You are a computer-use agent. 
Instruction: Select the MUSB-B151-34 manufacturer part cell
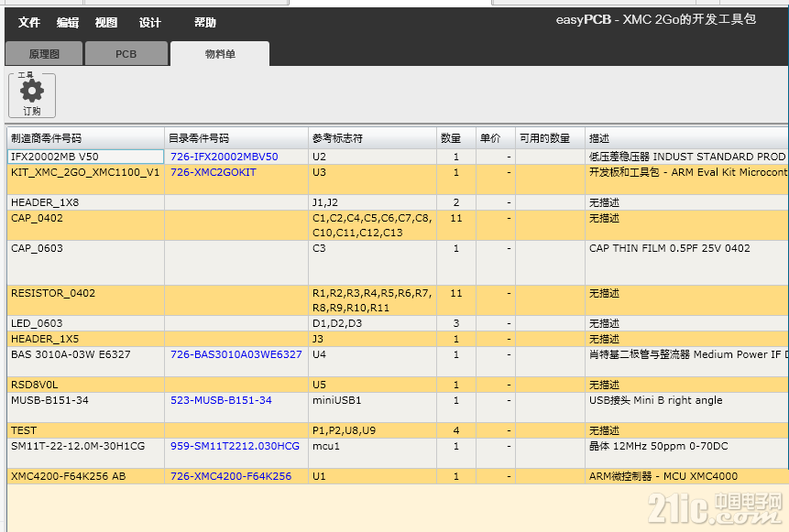tap(85, 407)
